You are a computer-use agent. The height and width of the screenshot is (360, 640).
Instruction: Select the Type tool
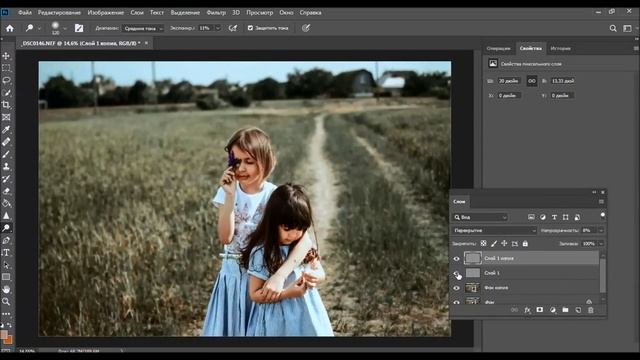point(6,253)
